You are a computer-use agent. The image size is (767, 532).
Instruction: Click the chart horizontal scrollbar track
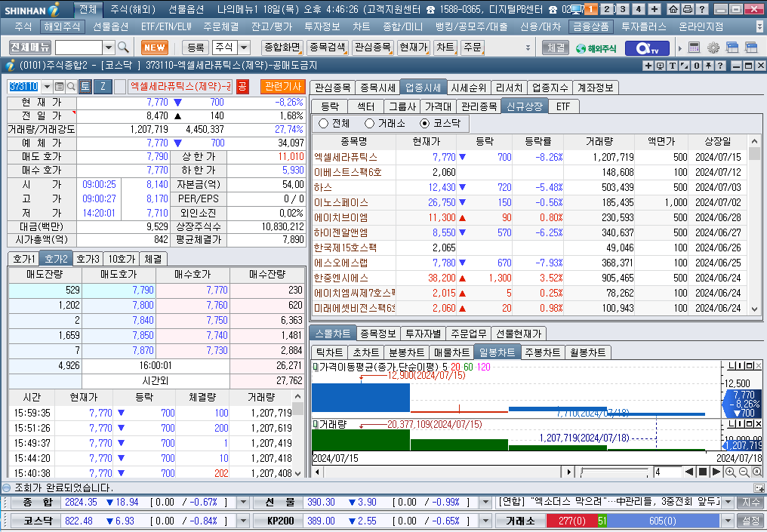pos(441,472)
